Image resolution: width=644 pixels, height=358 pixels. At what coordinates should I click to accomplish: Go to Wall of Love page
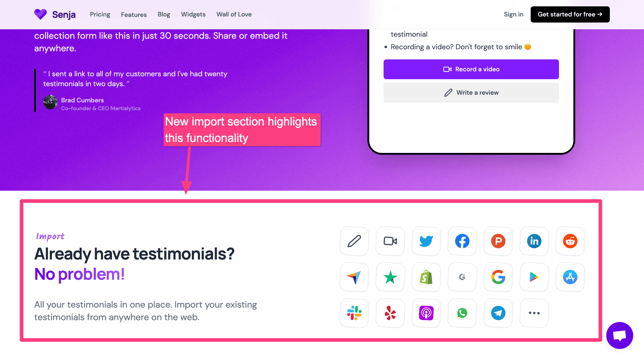tap(234, 14)
